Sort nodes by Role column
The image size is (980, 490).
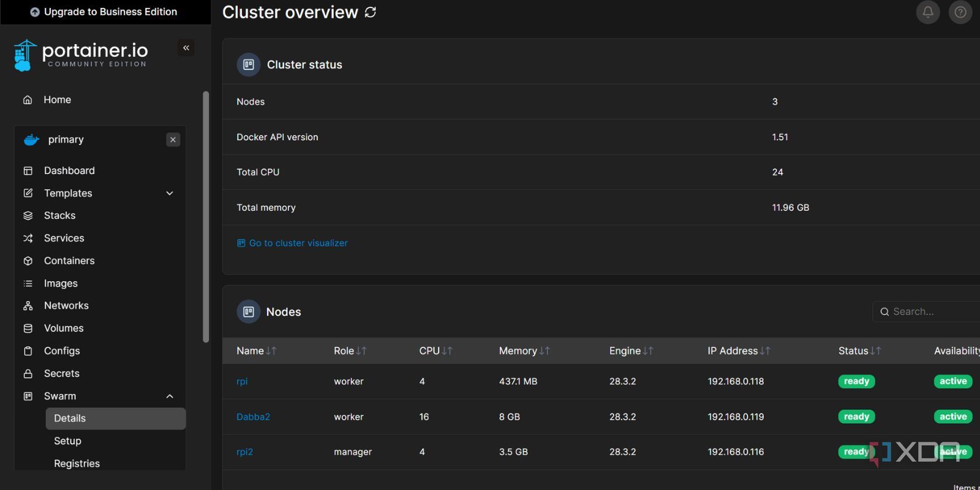[350, 351]
